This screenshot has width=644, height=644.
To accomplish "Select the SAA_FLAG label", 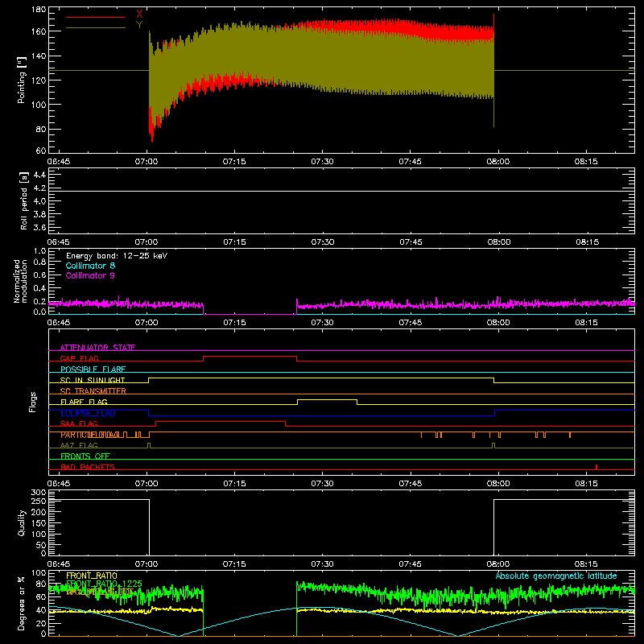I will coord(79,423).
